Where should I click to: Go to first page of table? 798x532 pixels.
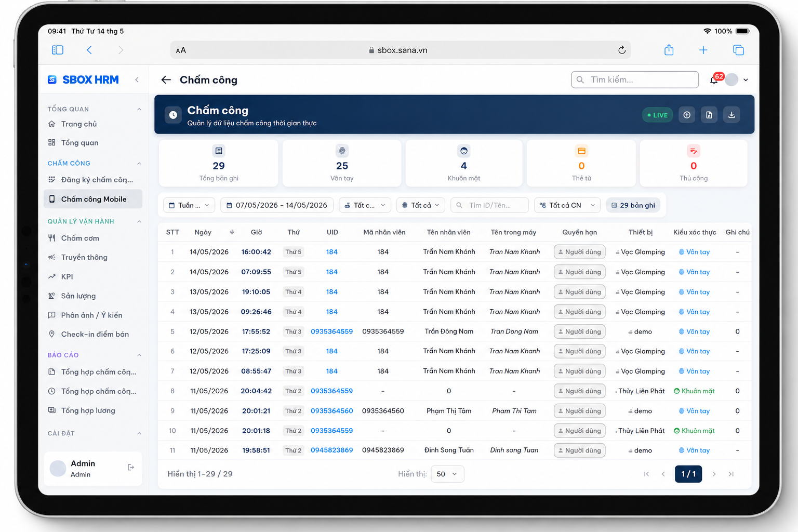pos(646,474)
